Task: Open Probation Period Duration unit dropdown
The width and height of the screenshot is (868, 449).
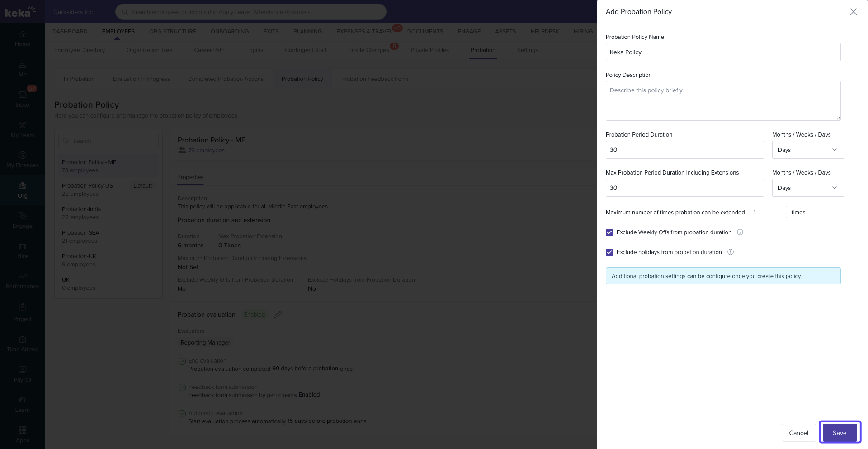Action: pyautogui.click(x=807, y=150)
